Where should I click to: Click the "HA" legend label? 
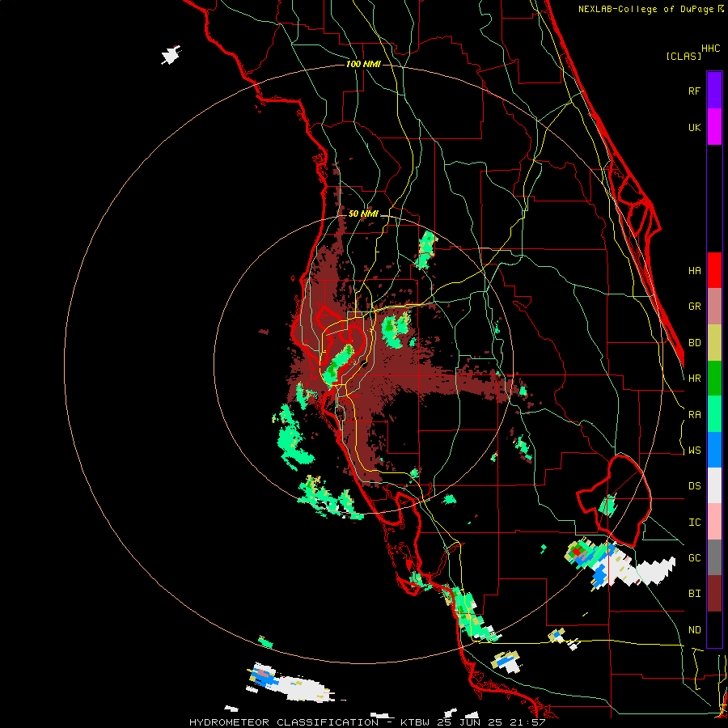click(694, 271)
